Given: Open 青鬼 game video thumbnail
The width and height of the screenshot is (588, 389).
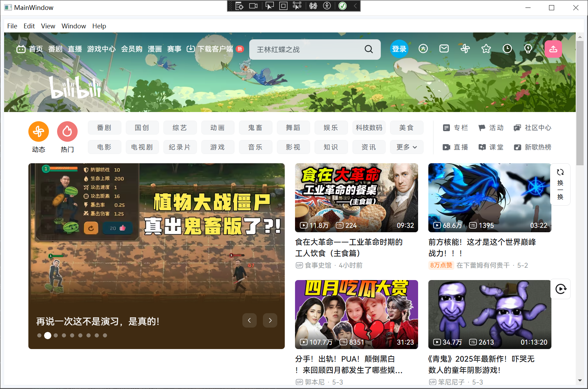Looking at the screenshot, I should (490, 315).
